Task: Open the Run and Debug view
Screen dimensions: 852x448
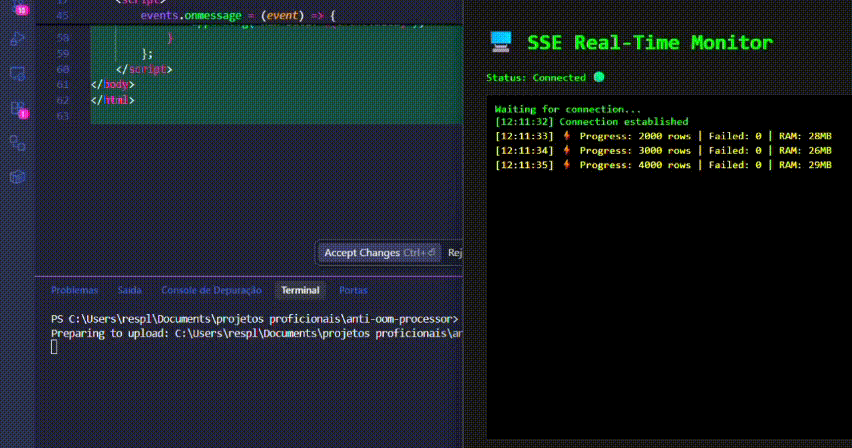Action: (17, 39)
